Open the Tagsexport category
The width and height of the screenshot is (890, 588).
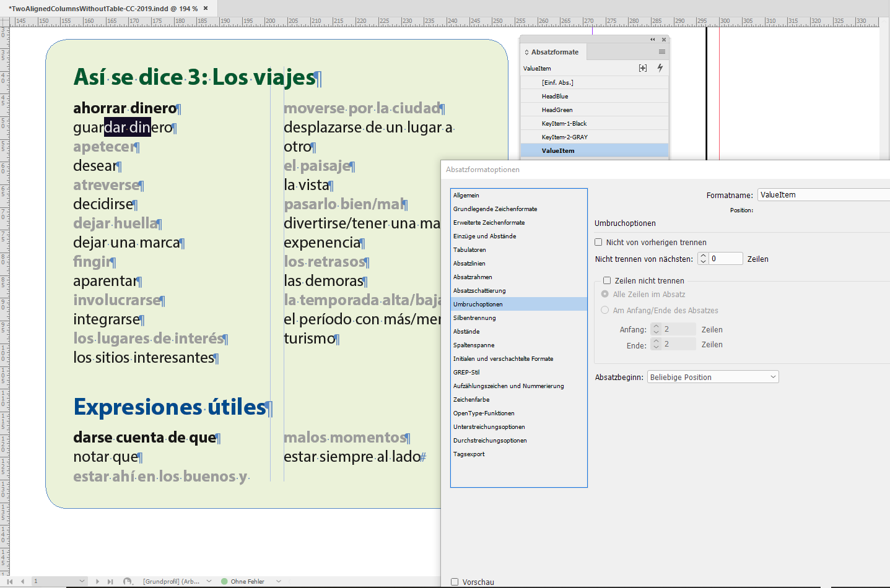click(519, 454)
